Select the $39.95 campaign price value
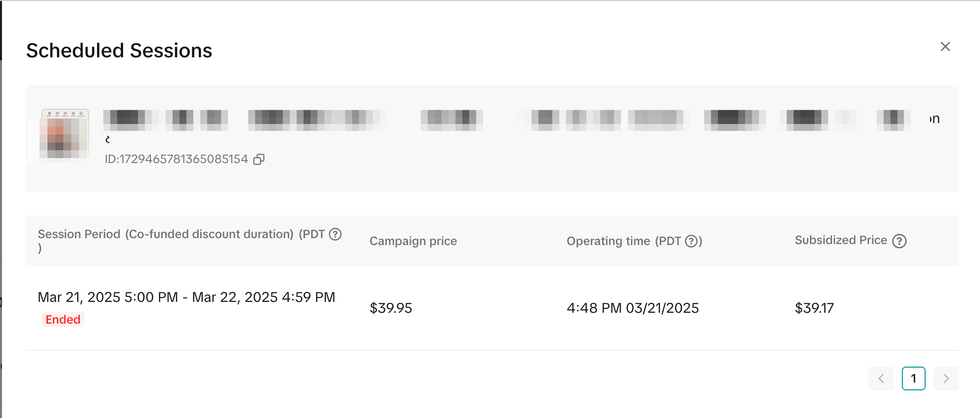Screen dimensions: 980x418 [x=391, y=308]
